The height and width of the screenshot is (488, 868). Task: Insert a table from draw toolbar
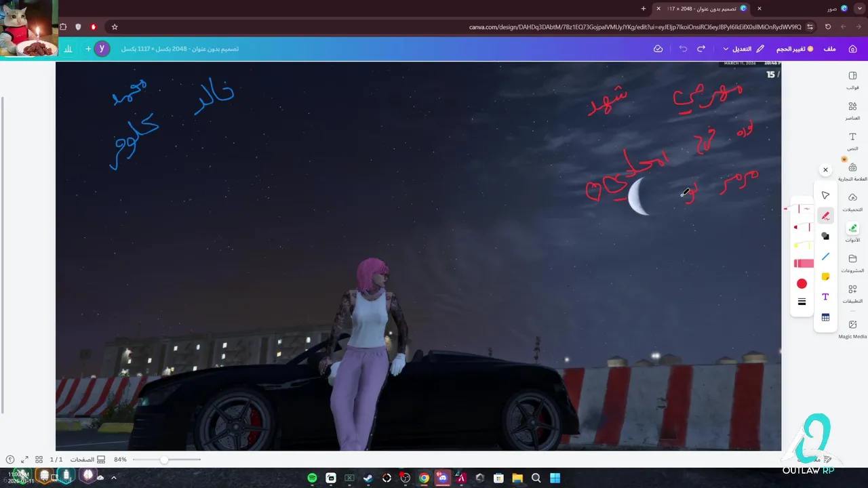(x=825, y=317)
